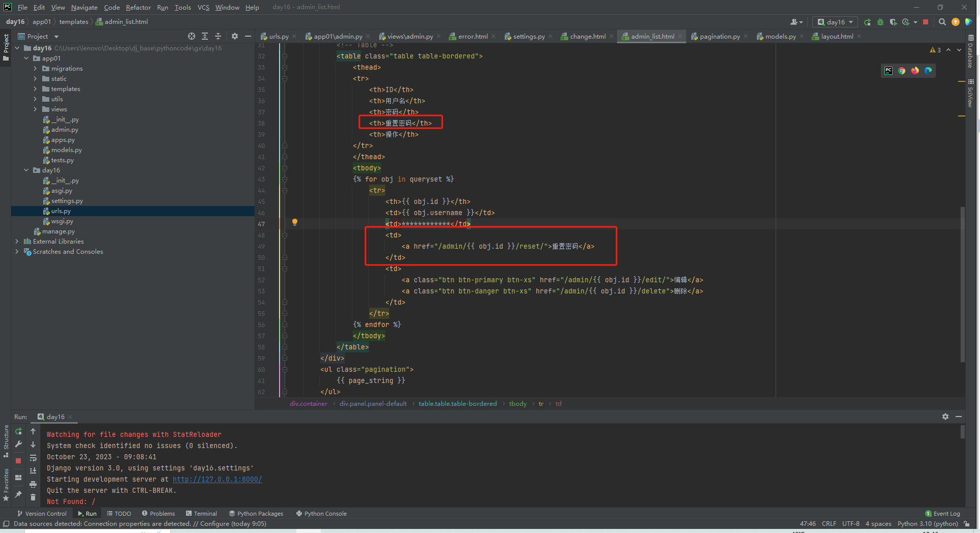Click the wrench Modify Run Configuration icon
Image resolution: width=980 pixels, height=533 pixels.
click(x=19, y=445)
